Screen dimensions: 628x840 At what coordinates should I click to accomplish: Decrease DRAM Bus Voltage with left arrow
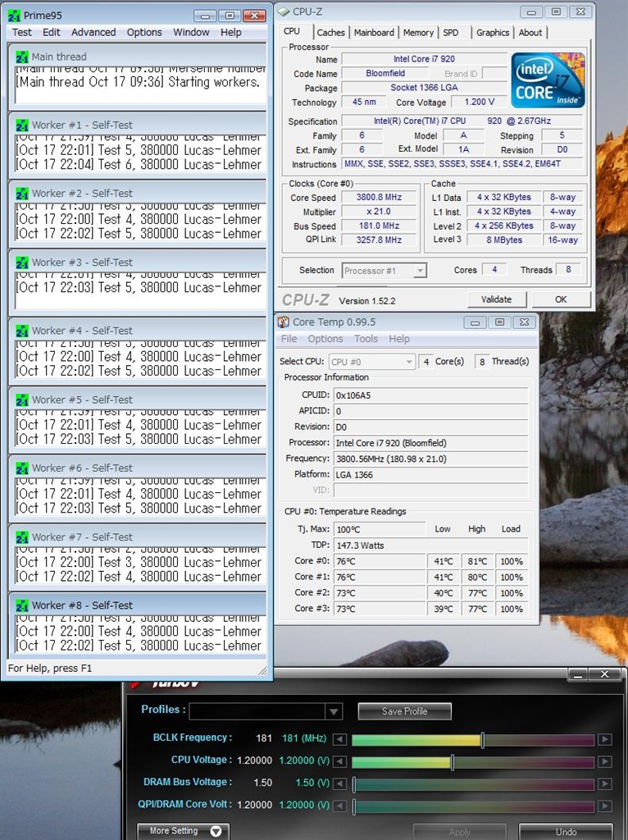pyautogui.click(x=339, y=783)
